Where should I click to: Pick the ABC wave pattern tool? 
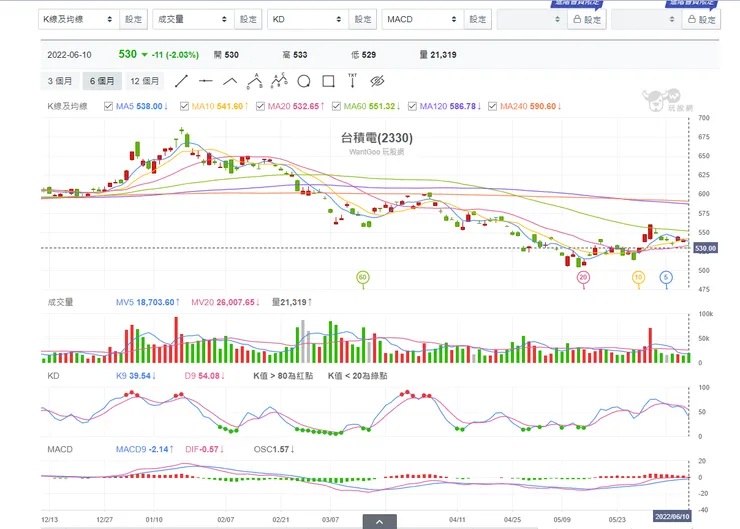(254, 81)
